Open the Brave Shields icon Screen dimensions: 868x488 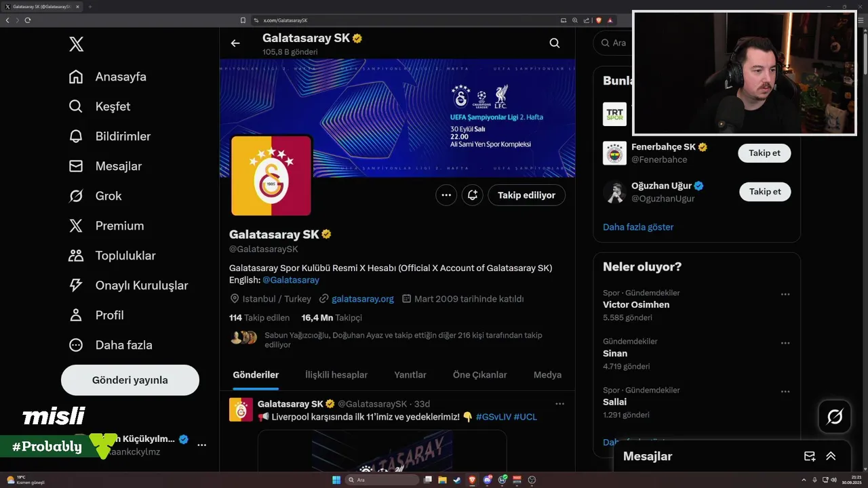pos(599,20)
